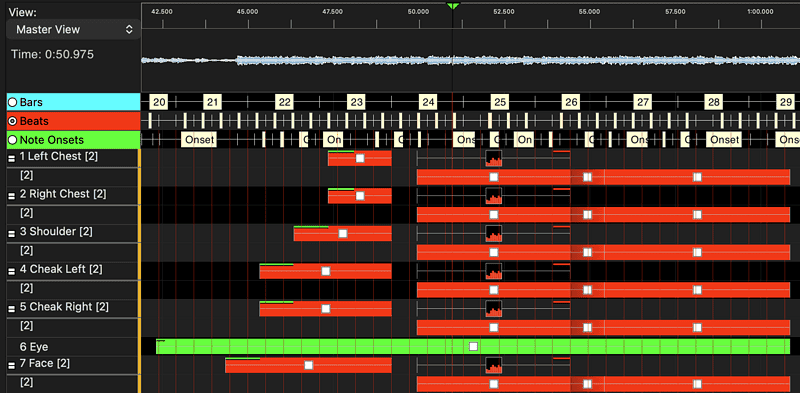Select VU Meter effect icon in 3 Shoulder row

pos(494,234)
